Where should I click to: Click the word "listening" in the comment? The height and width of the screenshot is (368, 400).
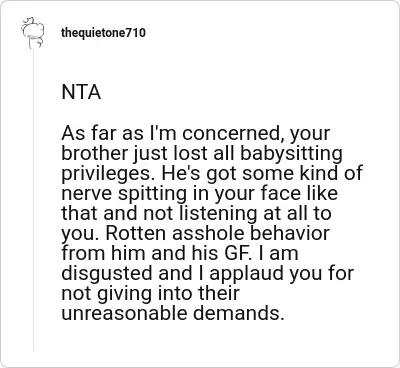click(x=219, y=215)
